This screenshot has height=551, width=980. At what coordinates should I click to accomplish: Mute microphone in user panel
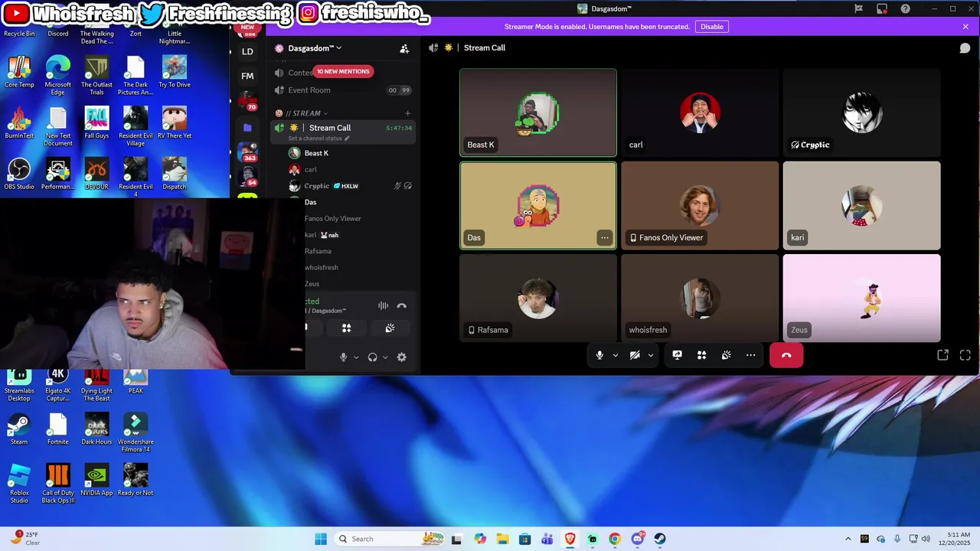(x=343, y=357)
